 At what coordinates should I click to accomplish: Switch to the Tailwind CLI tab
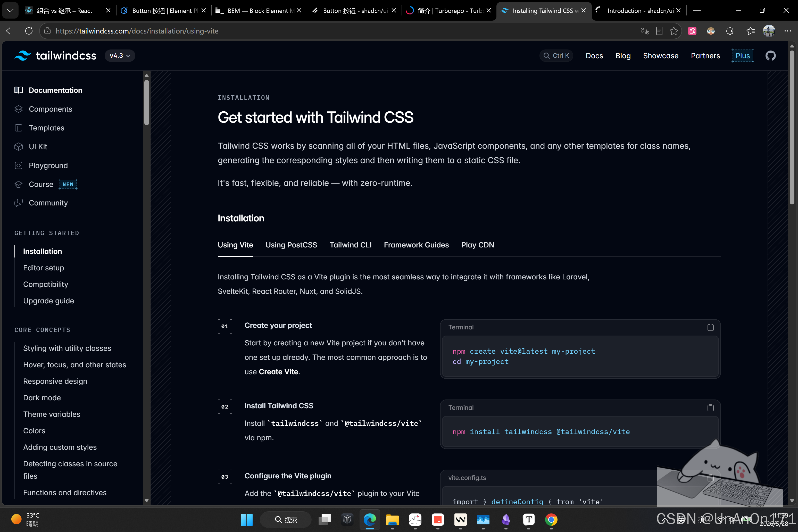[x=351, y=245]
